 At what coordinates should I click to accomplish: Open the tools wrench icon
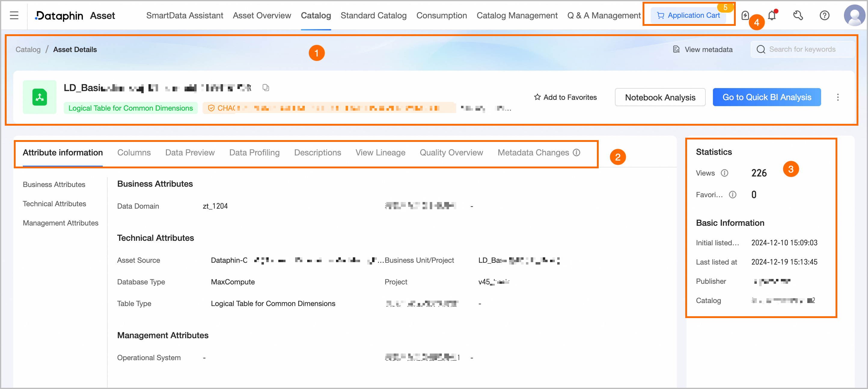798,15
